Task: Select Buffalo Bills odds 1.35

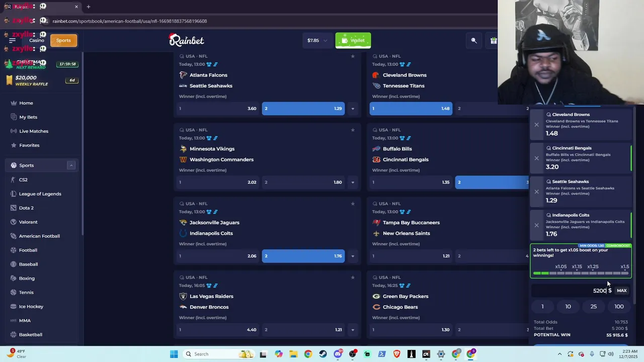Action: [411, 183]
